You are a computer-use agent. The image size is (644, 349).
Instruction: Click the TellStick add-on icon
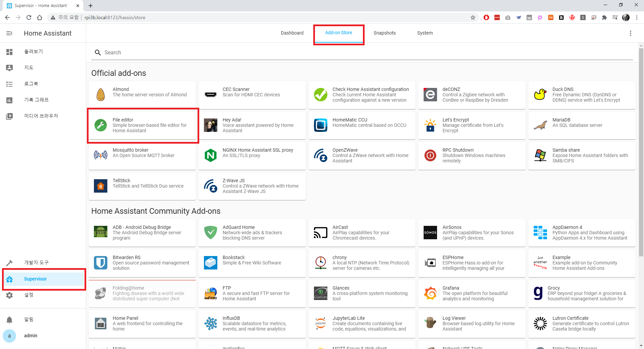point(101,186)
